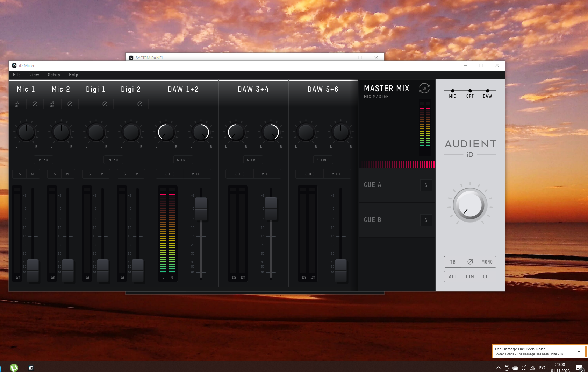Mute the Digi 2 channel

pyautogui.click(x=137, y=174)
